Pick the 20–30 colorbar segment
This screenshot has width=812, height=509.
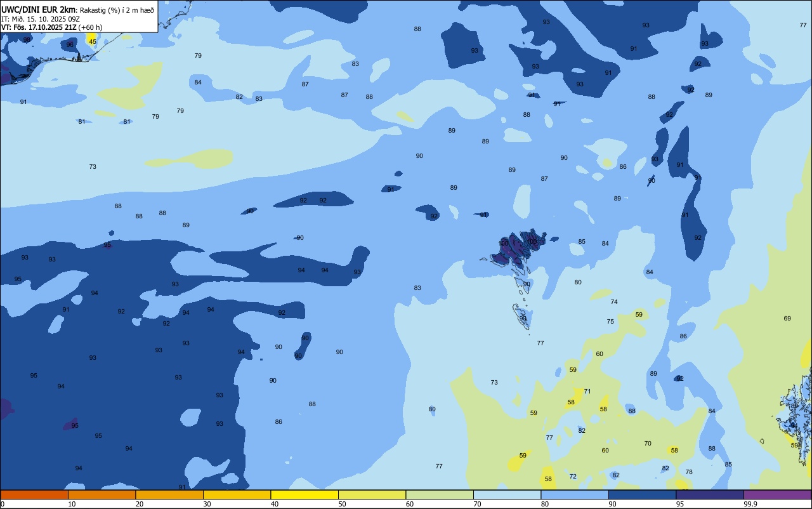click(x=169, y=494)
